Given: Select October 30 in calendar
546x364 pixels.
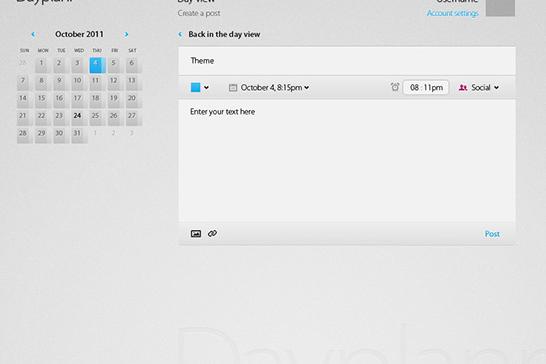Looking at the screenshot, I should (x=61, y=135).
